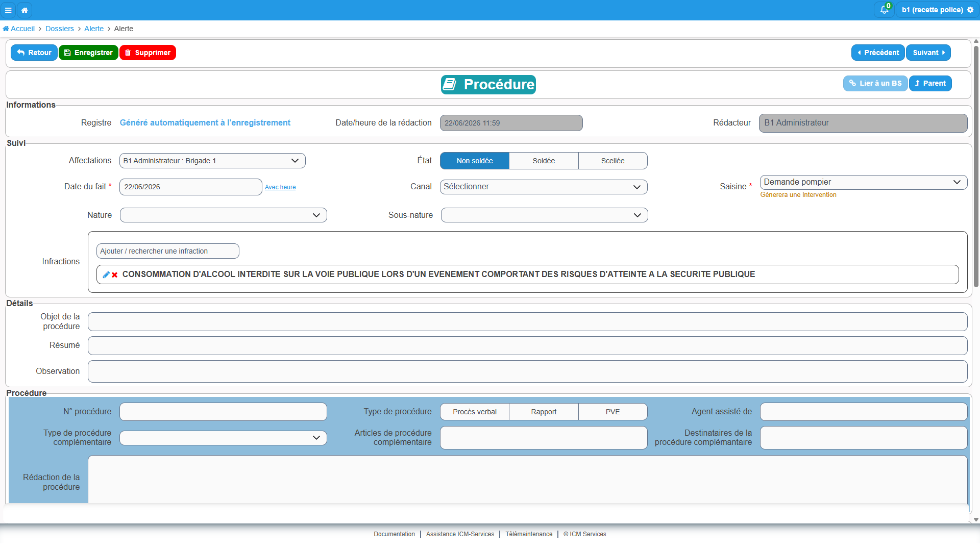Open the Télémaintenance footer link

click(529, 534)
